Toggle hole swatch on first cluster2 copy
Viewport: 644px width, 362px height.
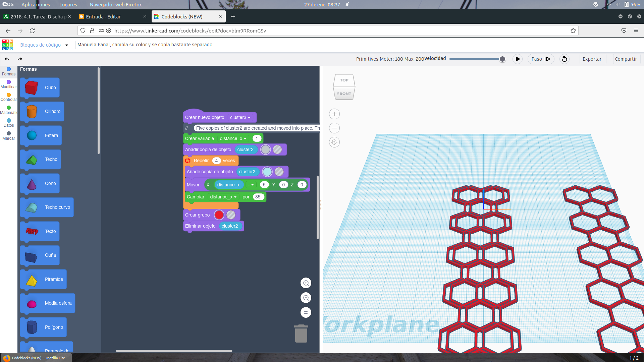[277, 149]
